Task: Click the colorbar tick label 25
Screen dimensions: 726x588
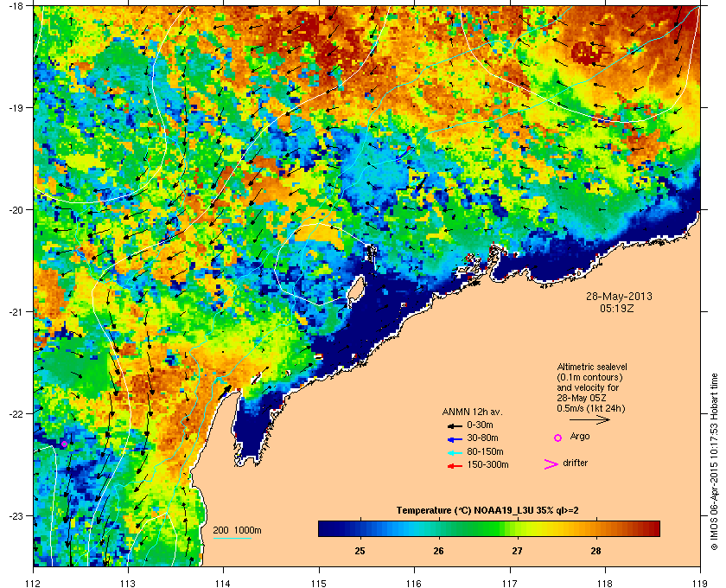Action: coord(360,551)
